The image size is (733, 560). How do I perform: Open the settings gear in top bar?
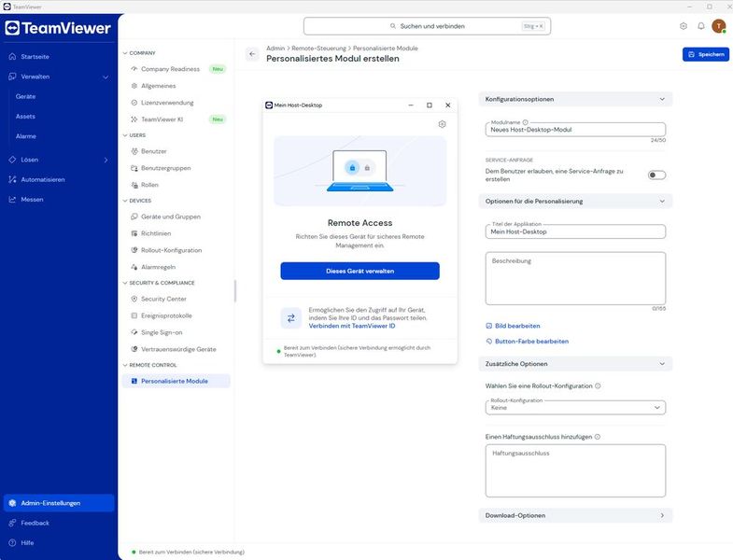[x=683, y=26]
